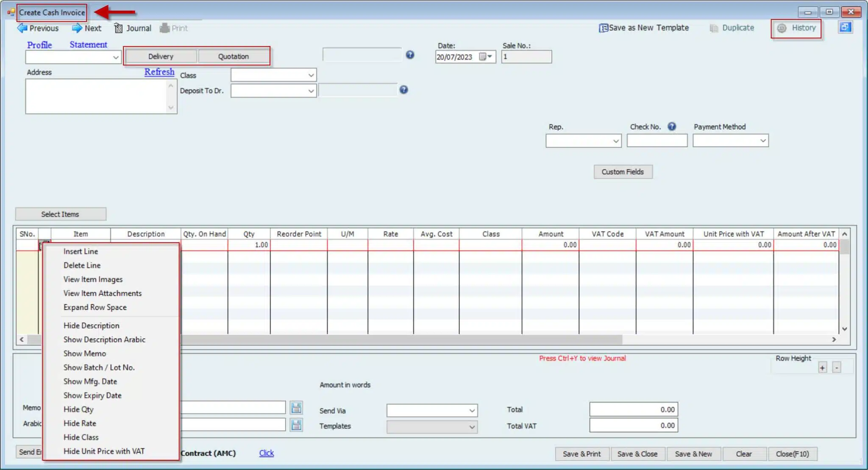Select Show Batch / Lot No. menu entry

[99, 367]
